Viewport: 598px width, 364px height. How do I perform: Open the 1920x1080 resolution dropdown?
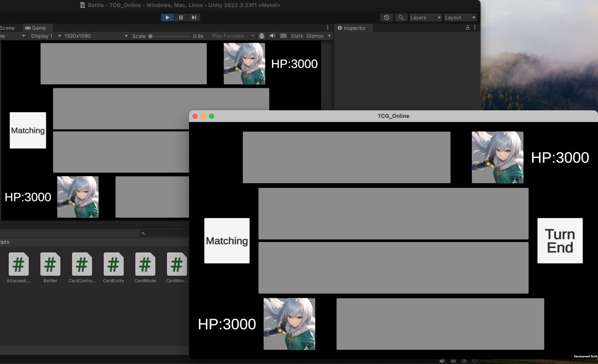pos(96,36)
